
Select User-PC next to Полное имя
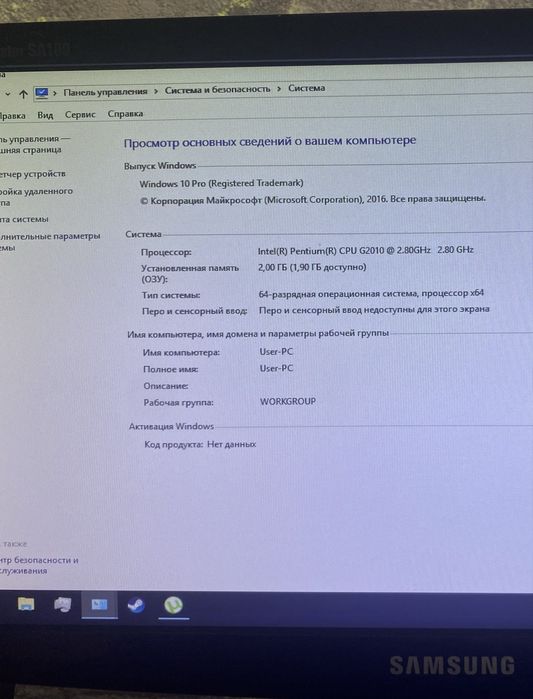click(276, 368)
